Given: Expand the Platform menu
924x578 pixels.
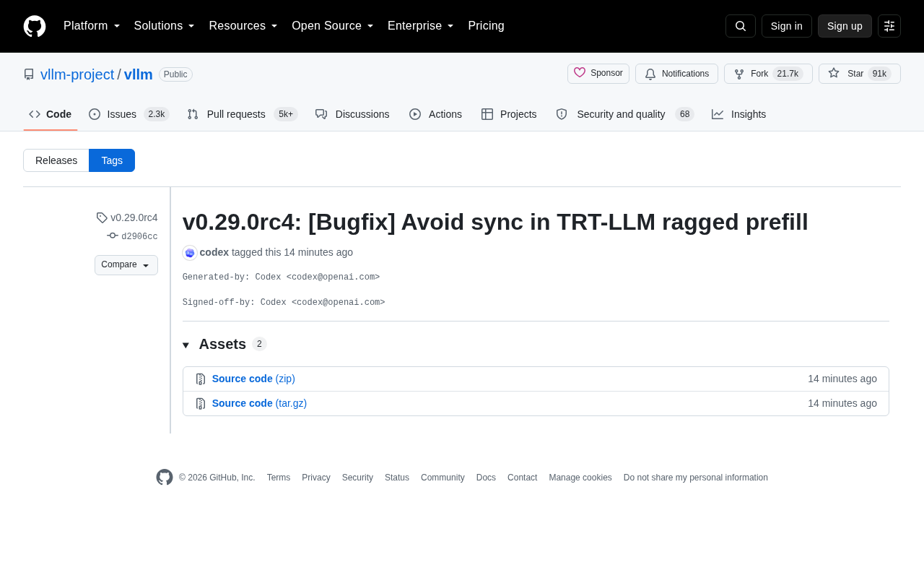Looking at the screenshot, I should (x=92, y=26).
